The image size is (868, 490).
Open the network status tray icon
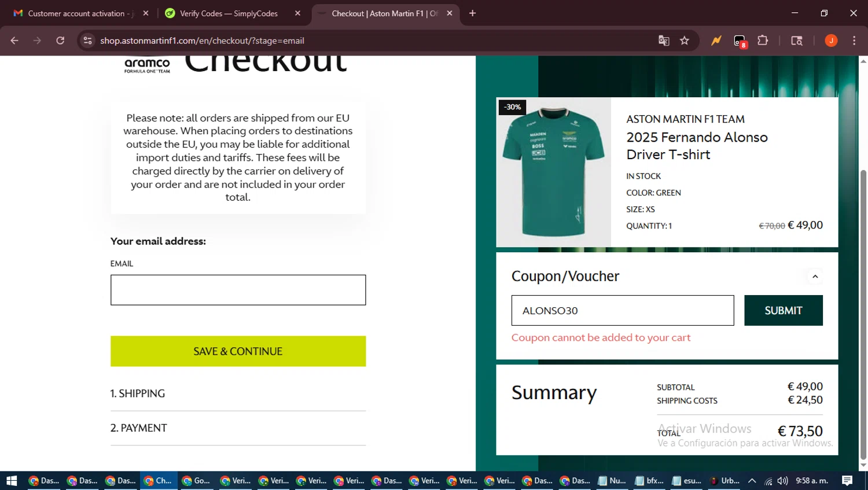(x=768, y=481)
